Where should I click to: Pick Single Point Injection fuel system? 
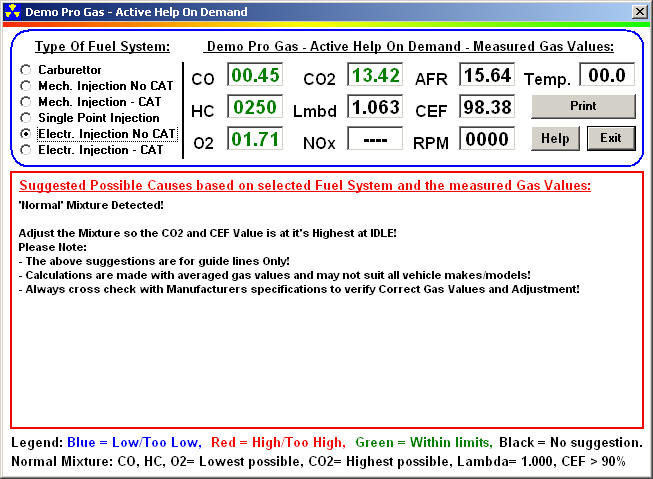click(27, 118)
